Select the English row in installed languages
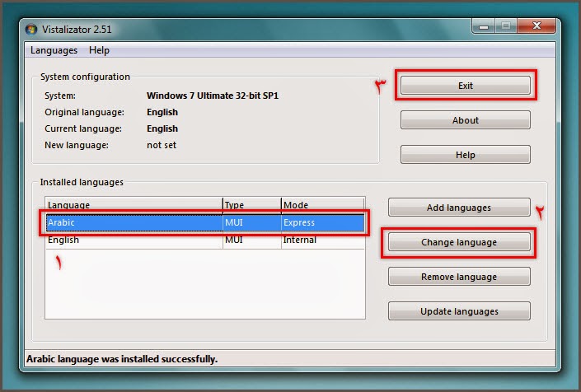 (x=205, y=240)
